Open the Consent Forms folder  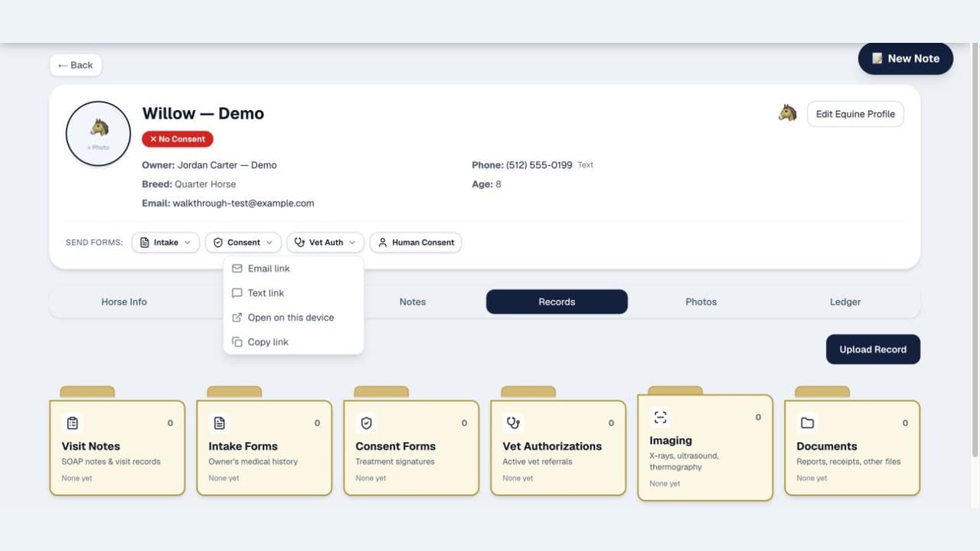coord(411,447)
